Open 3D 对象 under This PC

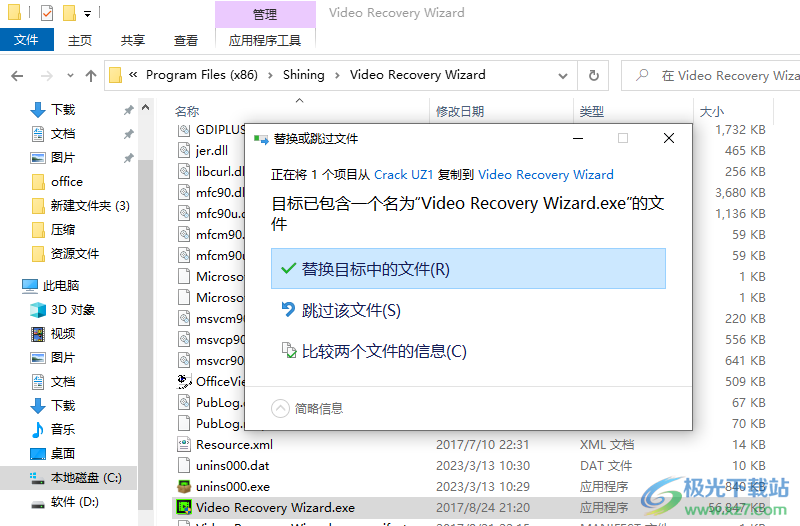point(72,310)
